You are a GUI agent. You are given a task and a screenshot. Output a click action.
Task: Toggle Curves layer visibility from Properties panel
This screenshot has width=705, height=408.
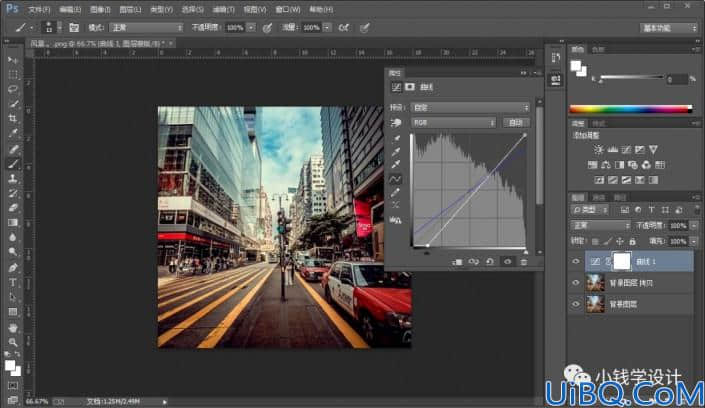point(507,261)
